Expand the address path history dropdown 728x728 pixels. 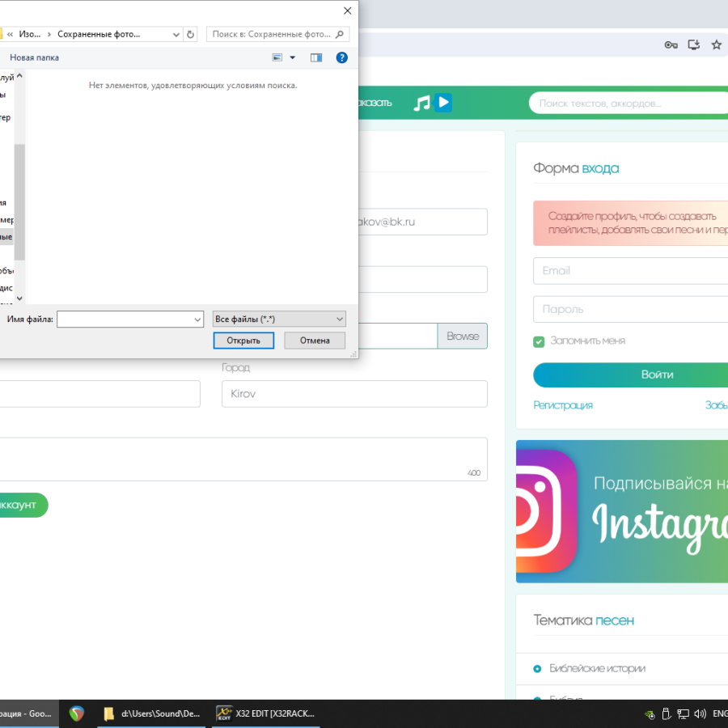(x=176, y=35)
